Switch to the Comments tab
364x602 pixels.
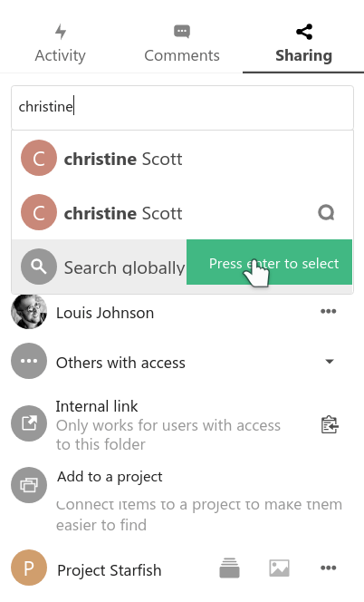(182, 44)
